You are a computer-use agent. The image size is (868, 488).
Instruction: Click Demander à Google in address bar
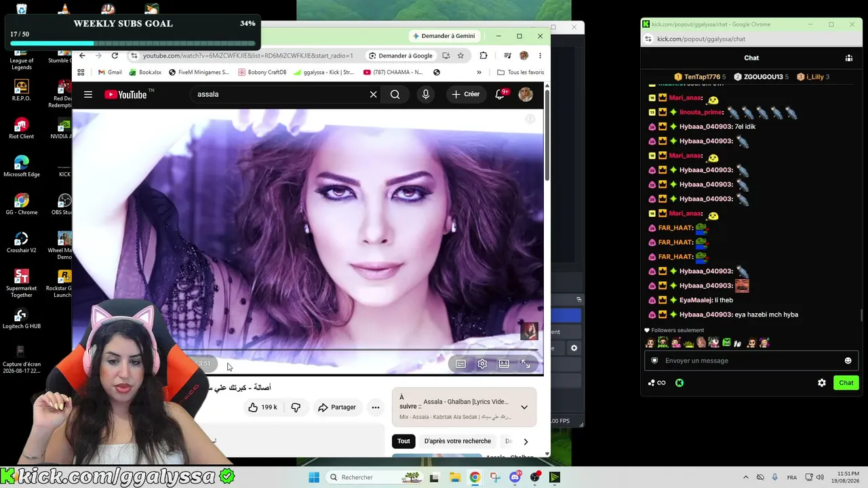(400, 56)
